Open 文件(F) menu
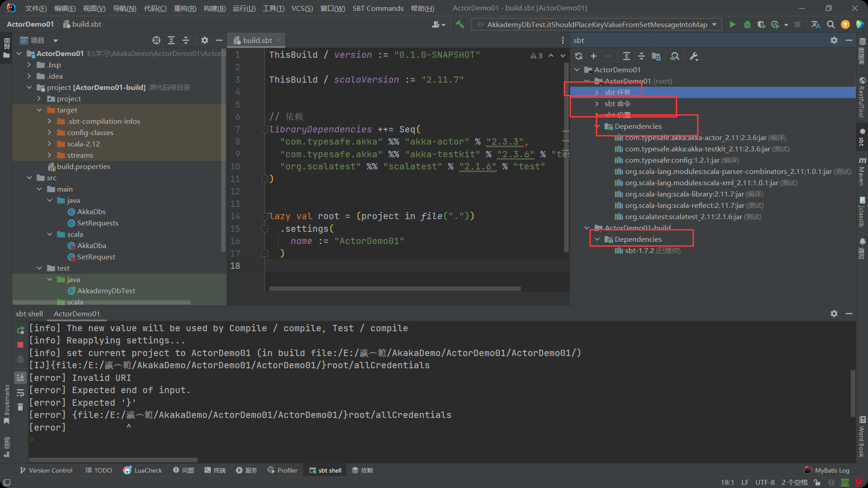Screen dimensions: 868x488 (36, 8)
